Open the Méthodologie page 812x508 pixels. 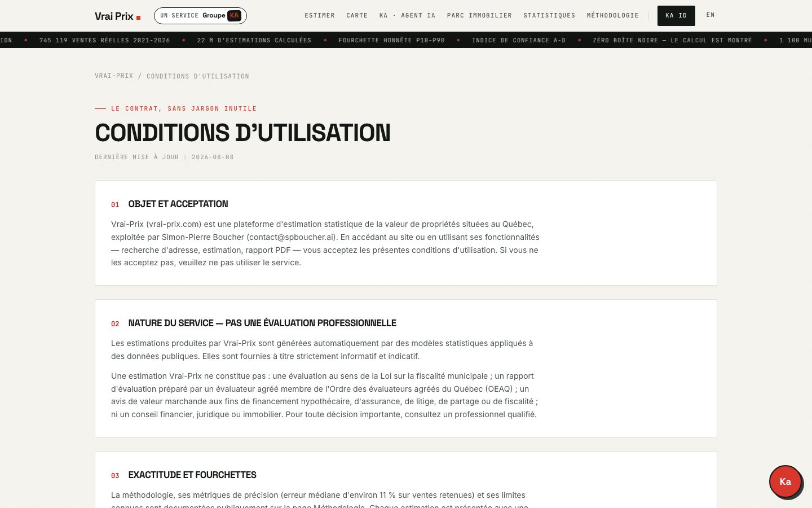pos(612,16)
